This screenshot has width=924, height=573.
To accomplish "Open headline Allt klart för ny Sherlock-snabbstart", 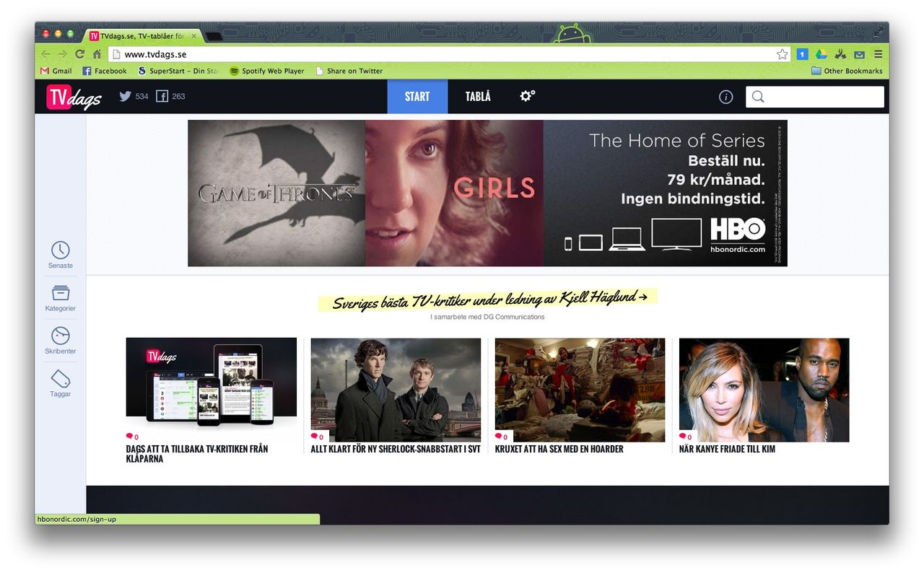I will tap(396, 449).
